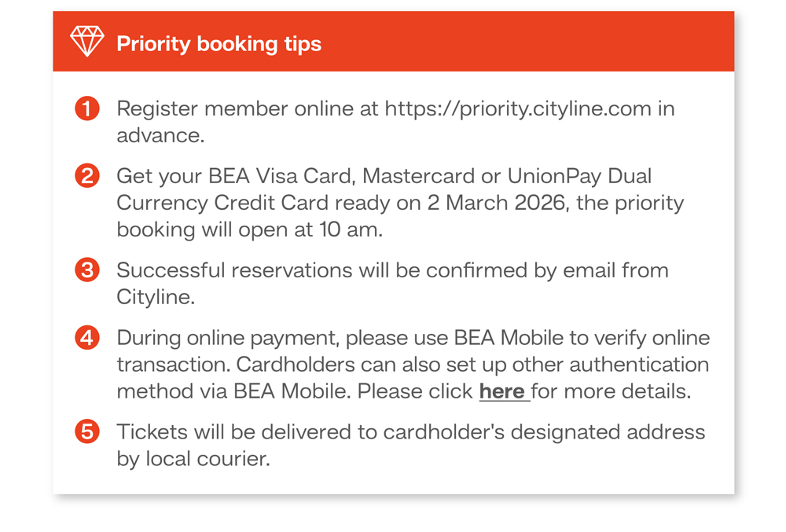Click the word "Mastercard" in tip two

pos(419,176)
